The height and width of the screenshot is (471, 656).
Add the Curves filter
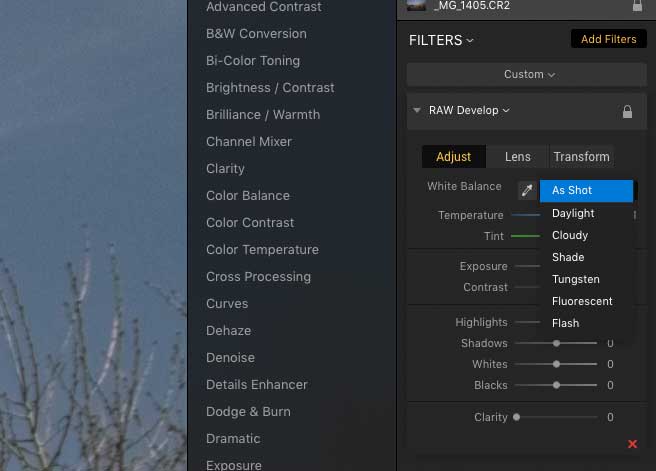[x=227, y=304]
